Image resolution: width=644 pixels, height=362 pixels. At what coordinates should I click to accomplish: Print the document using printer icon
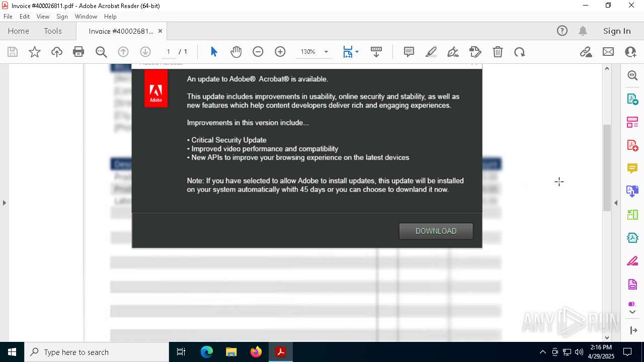[x=78, y=52]
